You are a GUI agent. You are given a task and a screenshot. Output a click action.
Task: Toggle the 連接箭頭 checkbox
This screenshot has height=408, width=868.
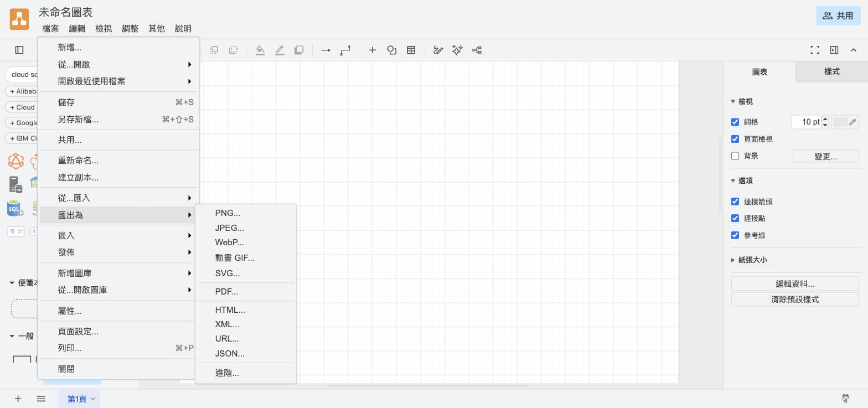(x=735, y=202)
